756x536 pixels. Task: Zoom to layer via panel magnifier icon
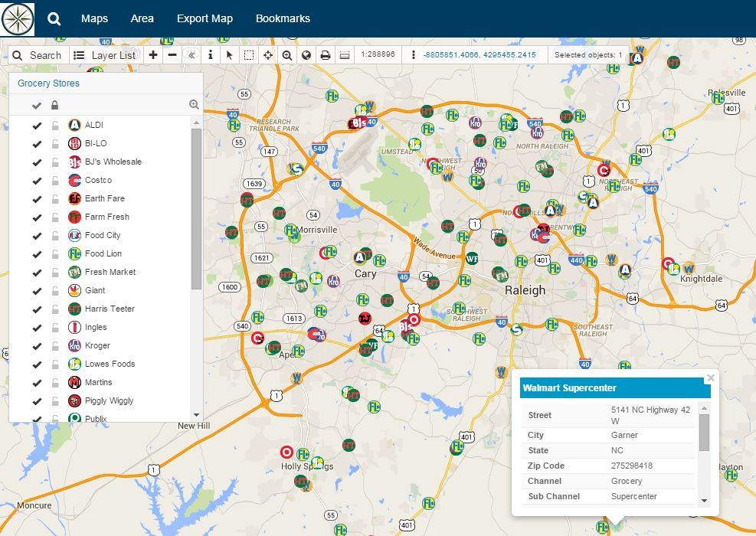pos(194,105)
